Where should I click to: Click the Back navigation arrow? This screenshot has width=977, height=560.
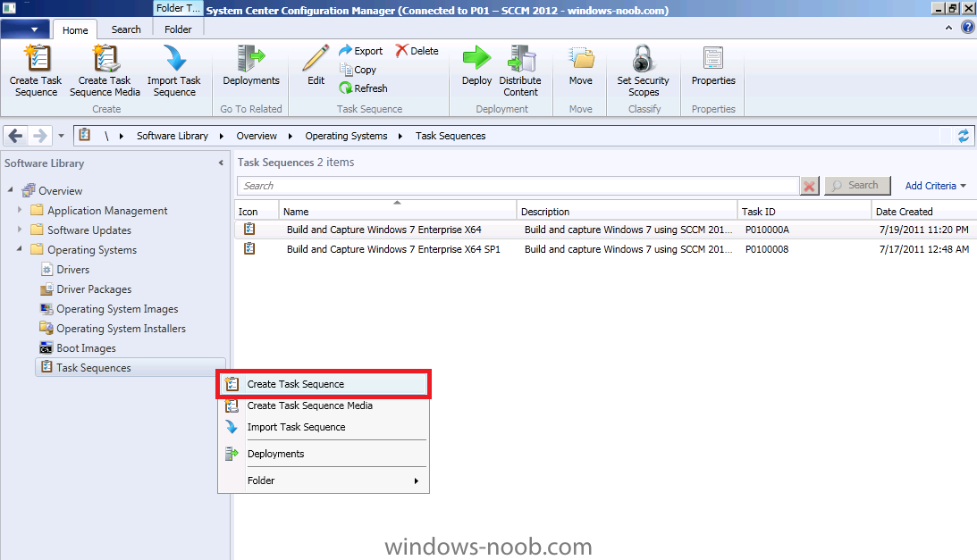click(x=15, y=135)
